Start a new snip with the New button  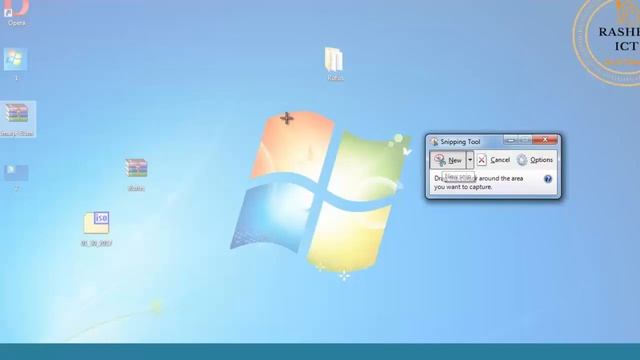(x=448, y=160)
